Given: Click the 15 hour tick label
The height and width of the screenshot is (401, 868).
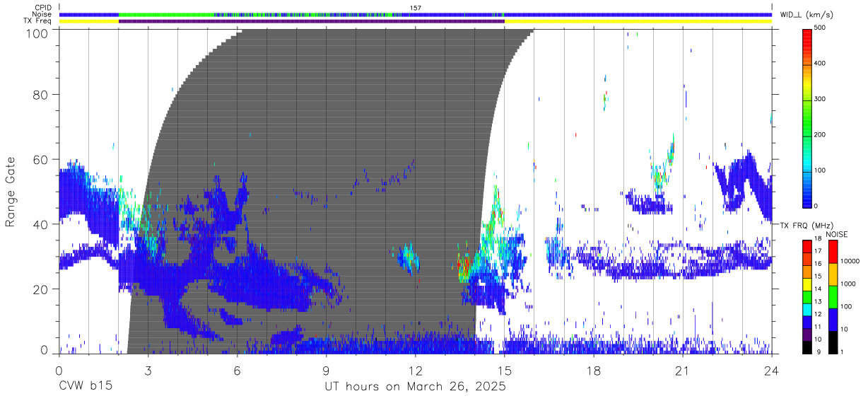Looking at the screenshot, I should point(505,370).
